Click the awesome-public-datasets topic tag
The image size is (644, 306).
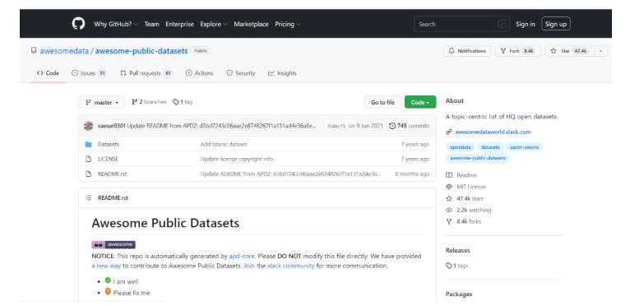pyautogui.click(x=478, y=158)
